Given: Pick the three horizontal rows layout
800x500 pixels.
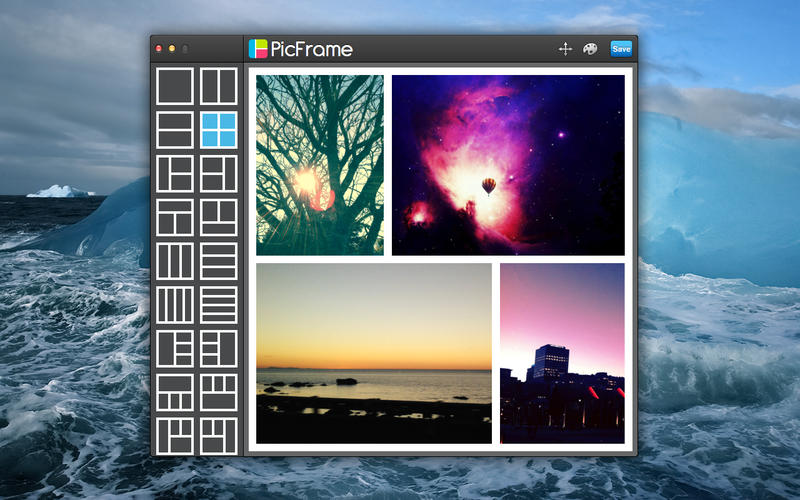Looking at the screenshot, I should tap(218, 261).
